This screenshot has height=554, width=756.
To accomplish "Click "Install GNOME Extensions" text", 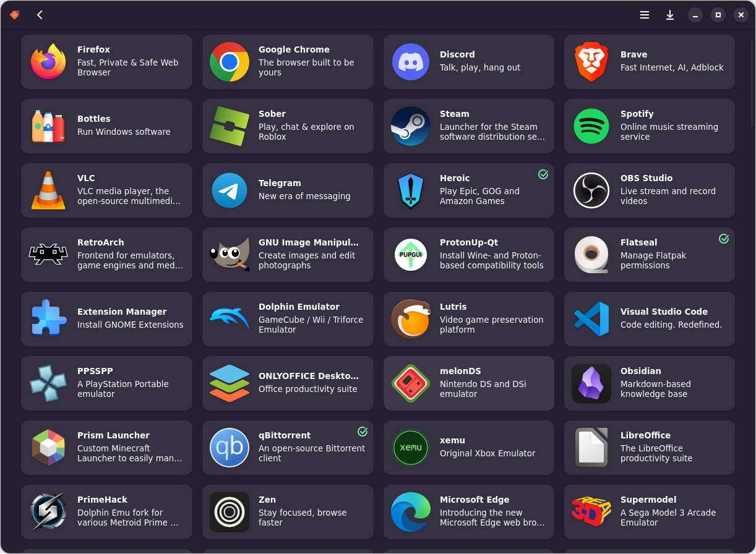I will [x=131, y=325].
